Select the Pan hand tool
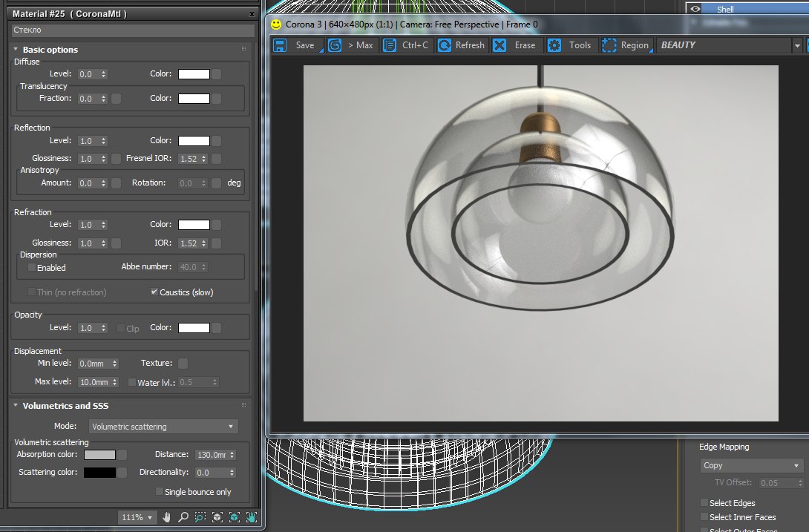The image size is (809, 532). (167, 517)
